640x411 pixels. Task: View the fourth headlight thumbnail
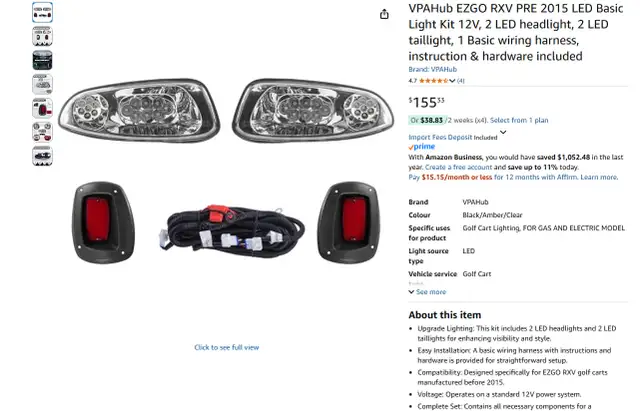(x=42, y=84)
